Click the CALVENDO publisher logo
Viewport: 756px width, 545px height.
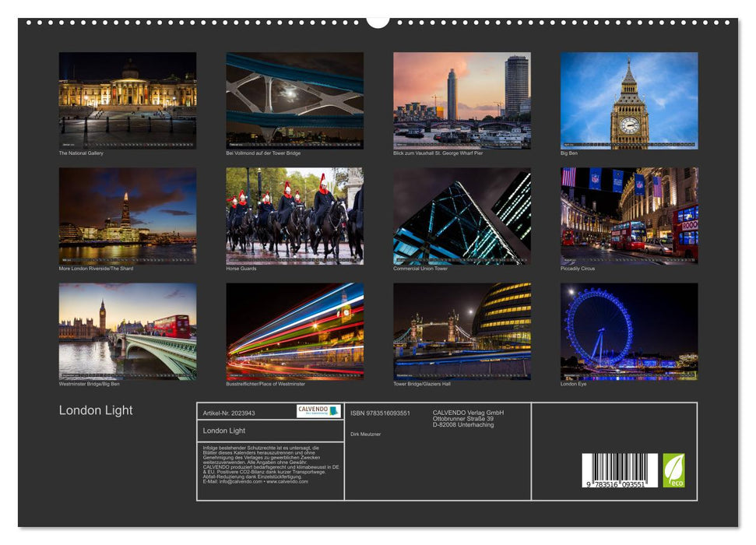pos(319,411)
